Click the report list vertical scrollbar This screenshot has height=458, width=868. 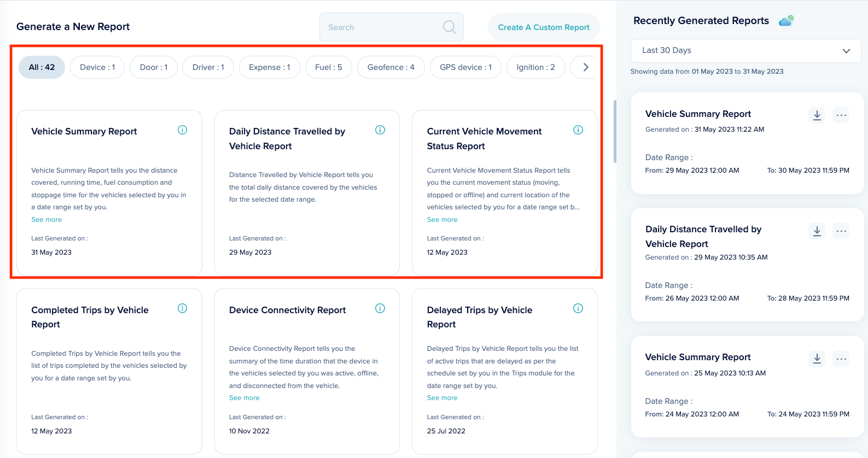point(615,131)
